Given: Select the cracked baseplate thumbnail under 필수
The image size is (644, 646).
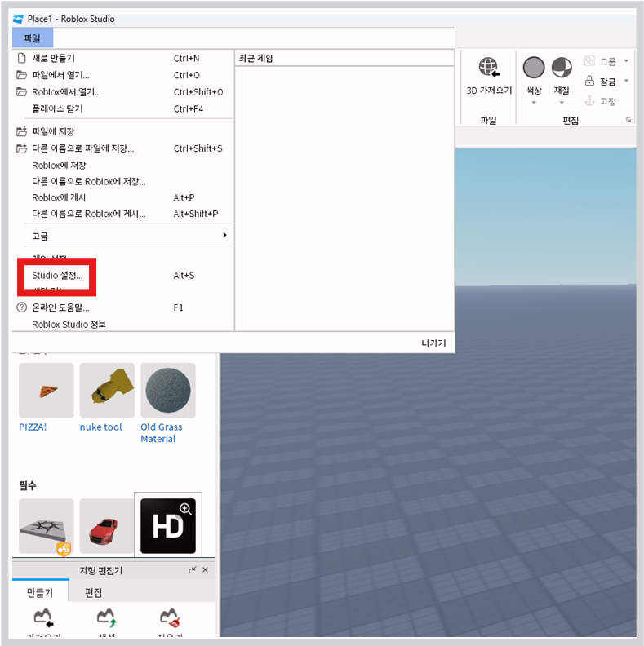Looking at the screenshot, I should pos(47,526).
